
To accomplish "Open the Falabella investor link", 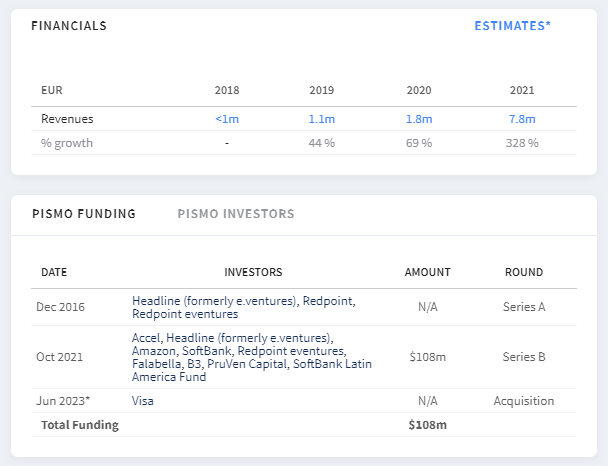I will (x=156, y=364).
